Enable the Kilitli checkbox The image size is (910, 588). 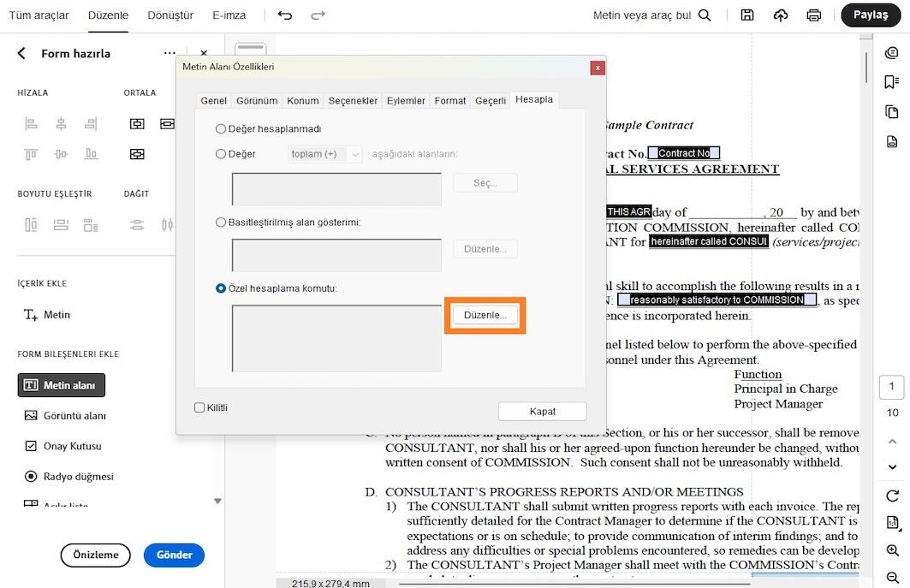coord(199,407)
